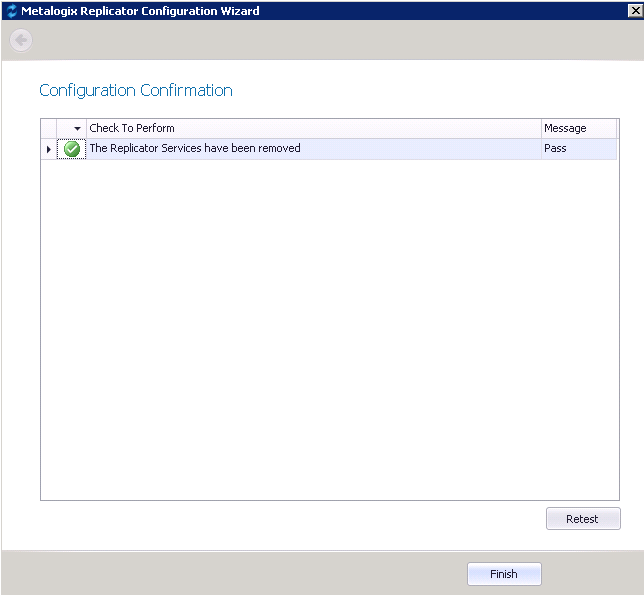Expand the Replicator Services row arrow
Image resolution: width=644 pixels, height=595 pixels.
click(48, 149)
